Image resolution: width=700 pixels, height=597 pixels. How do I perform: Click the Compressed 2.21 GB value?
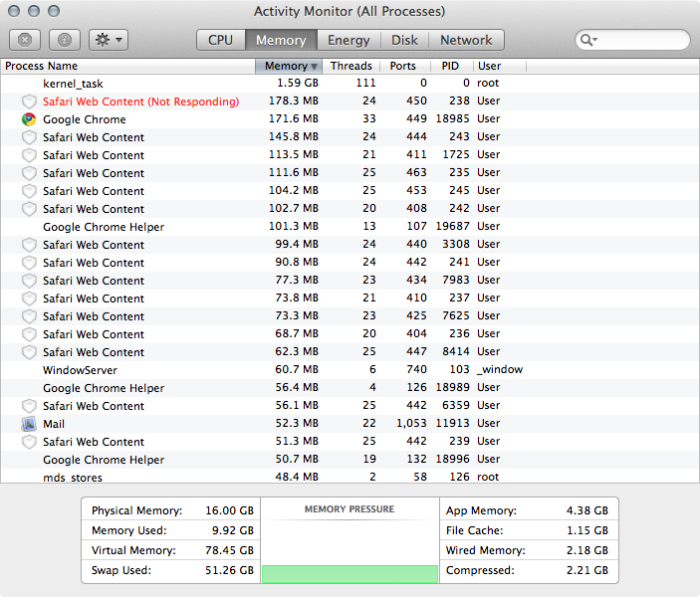(587, 570)
